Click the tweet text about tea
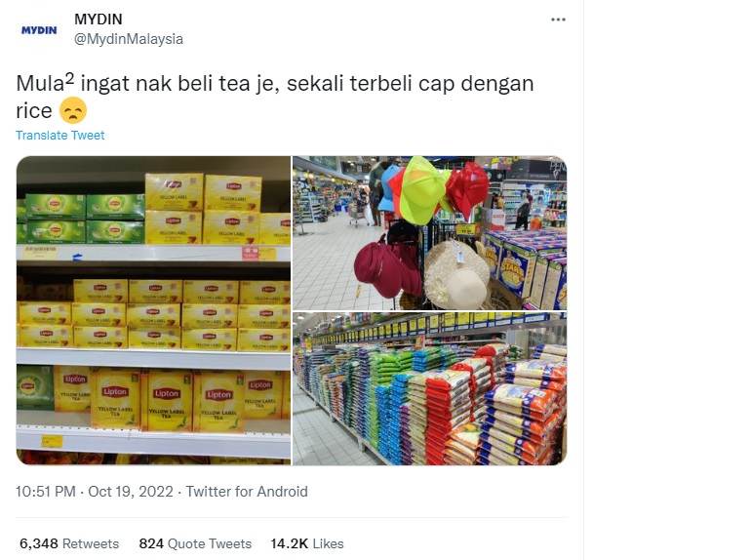The image size is (751, 560). point(275,97)
